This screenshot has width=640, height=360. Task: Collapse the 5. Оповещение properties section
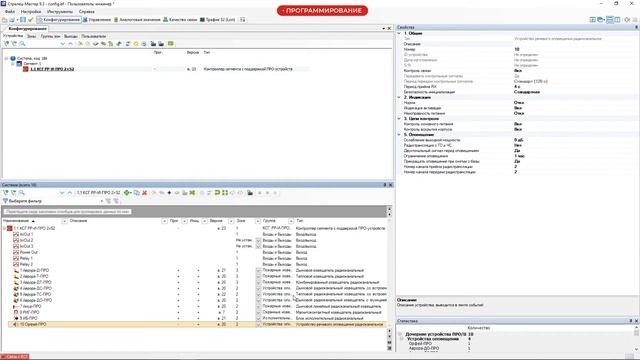pos(399,134)
